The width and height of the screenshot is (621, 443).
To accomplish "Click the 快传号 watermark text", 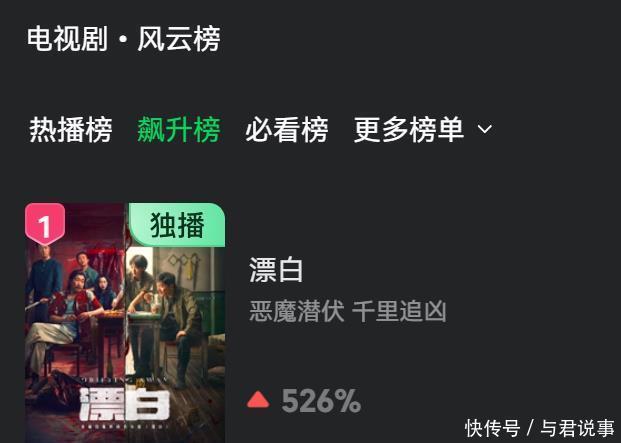I will coord(492,428).
